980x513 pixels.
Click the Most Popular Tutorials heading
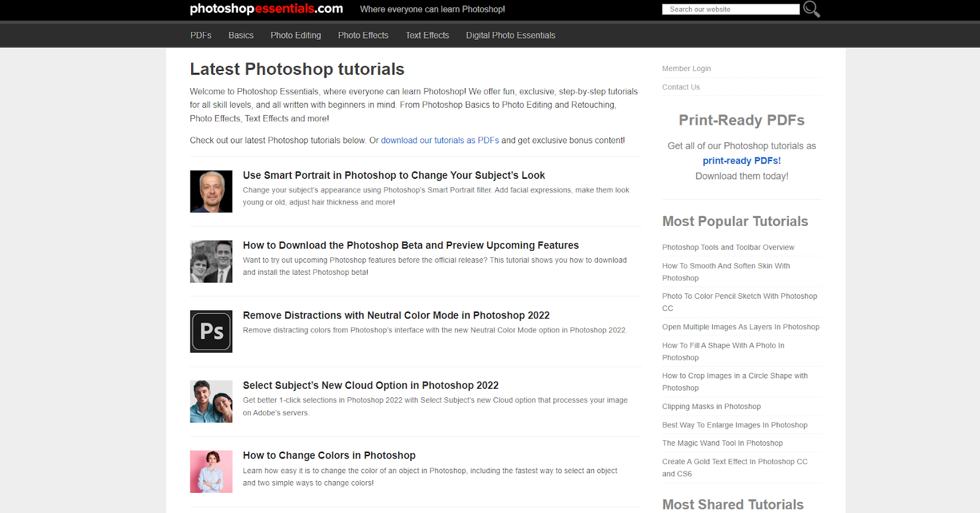[x=735, y=222]
